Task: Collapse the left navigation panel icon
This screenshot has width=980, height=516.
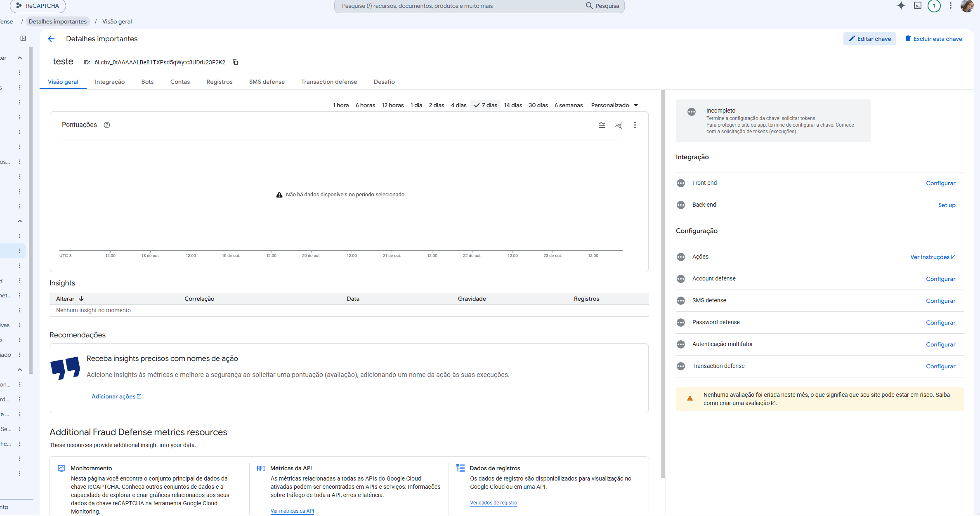Action: point(23,38)
